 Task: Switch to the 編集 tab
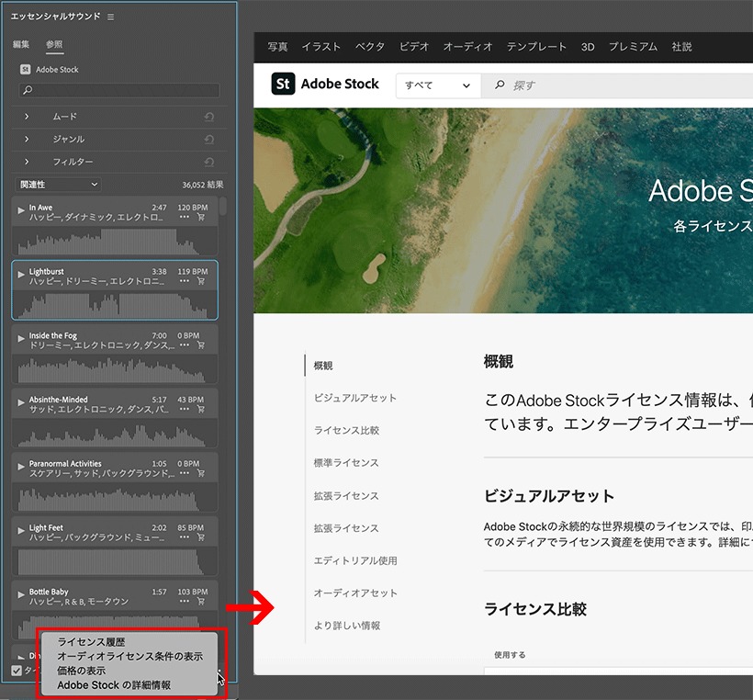pos(20,44)
